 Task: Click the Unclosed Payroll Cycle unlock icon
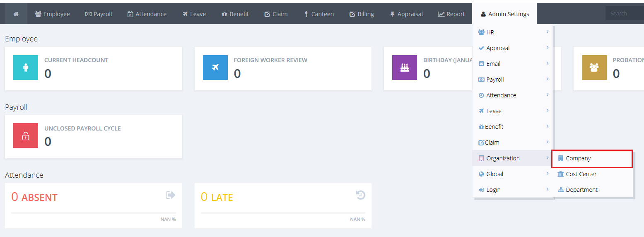tap(26, 135)
